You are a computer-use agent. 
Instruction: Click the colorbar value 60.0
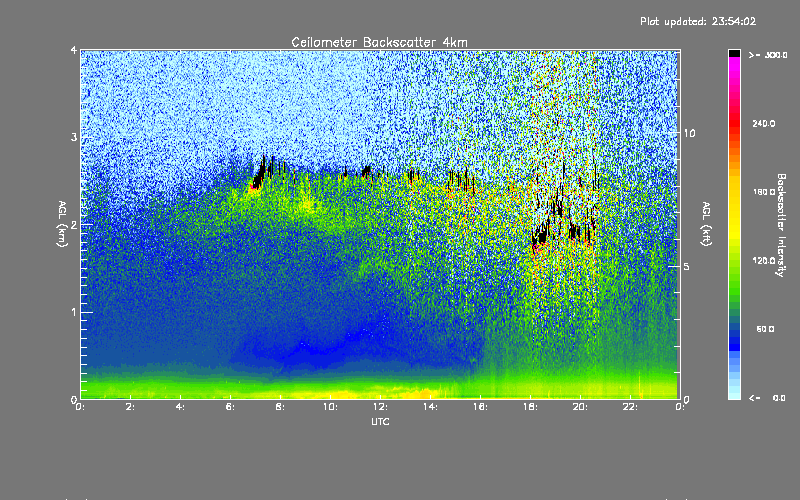(765, 329)
